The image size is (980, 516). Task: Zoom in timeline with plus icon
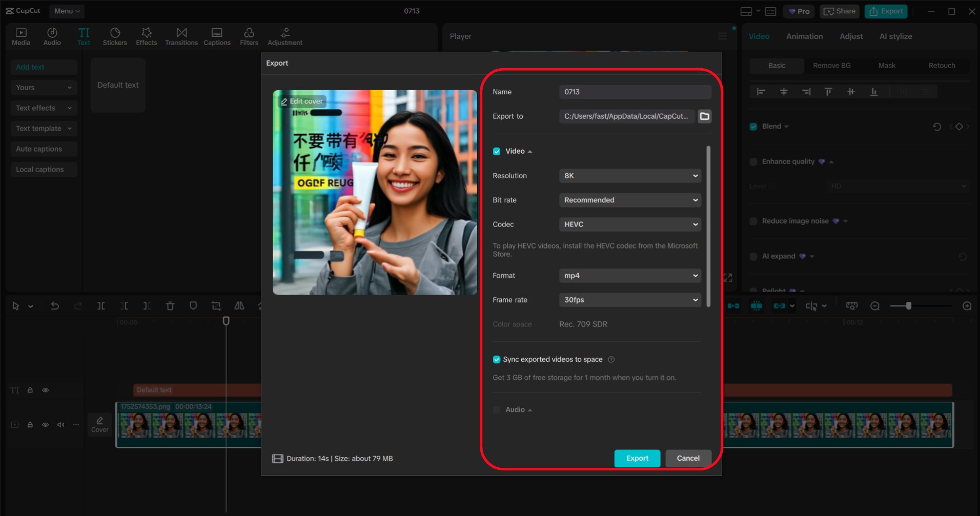(x=967, y=306)
